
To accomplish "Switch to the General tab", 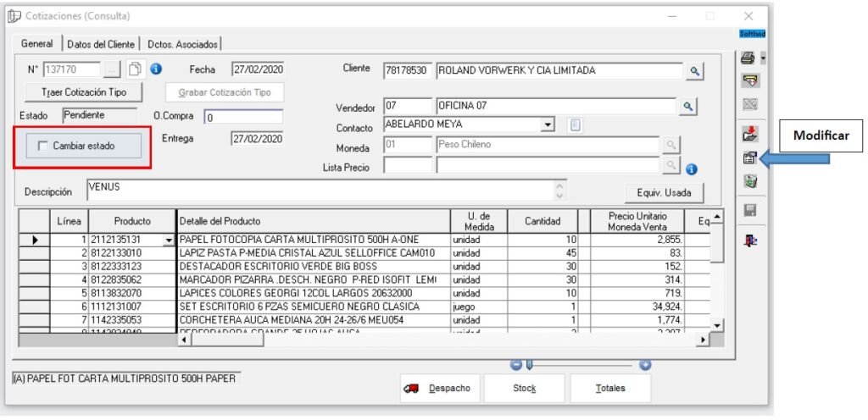I will (x=37, y=44).
